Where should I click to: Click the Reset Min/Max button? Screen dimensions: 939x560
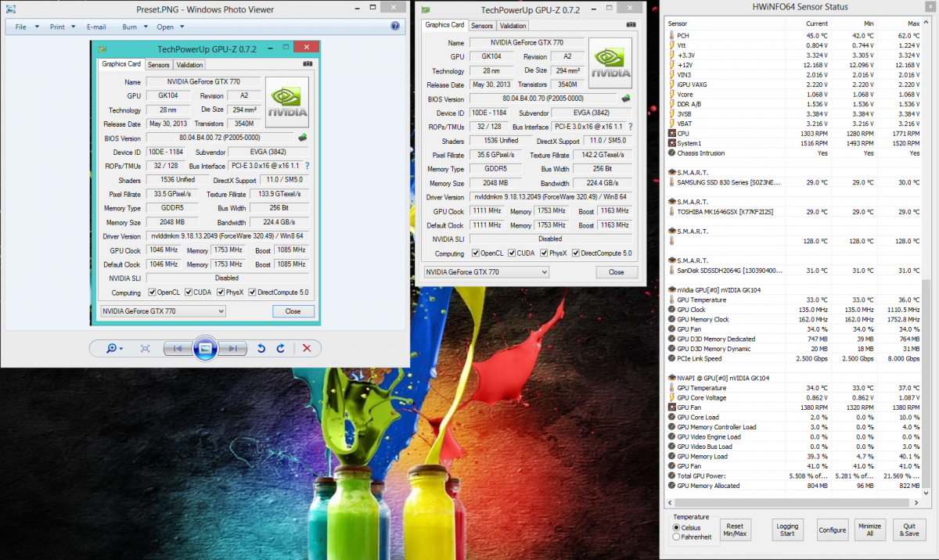point(735,530)
